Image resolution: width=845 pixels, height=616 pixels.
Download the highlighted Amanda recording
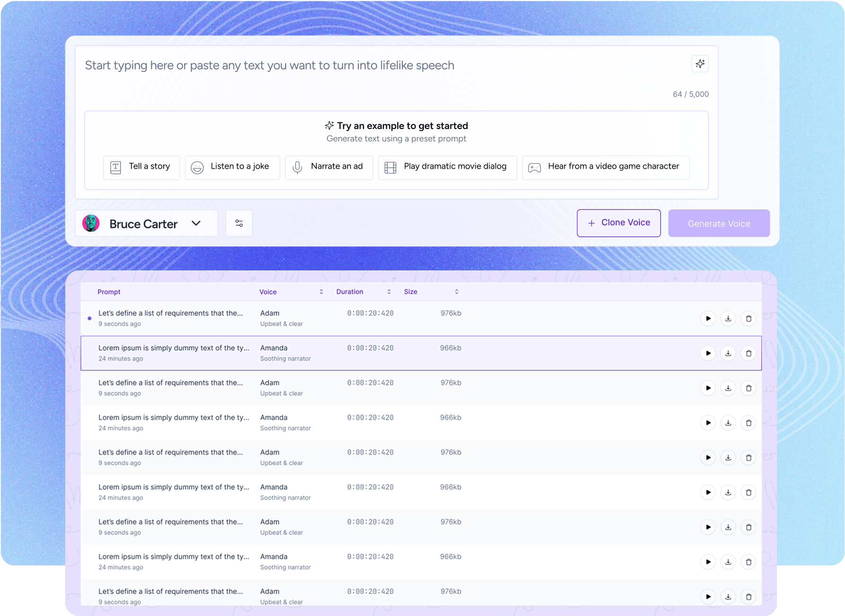[x=728, y=353]
